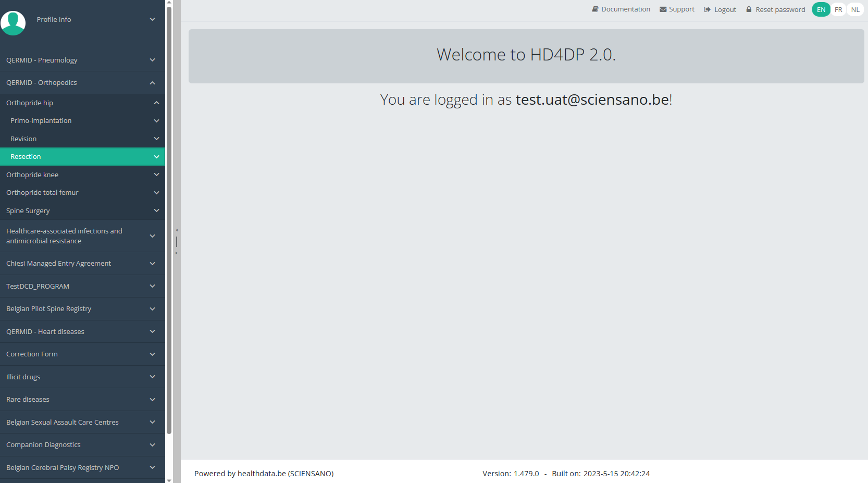Image resolution: width=868 pixels, height=483 pixels.
Task: Click the Documentation book icon
Action: point(595,9)
